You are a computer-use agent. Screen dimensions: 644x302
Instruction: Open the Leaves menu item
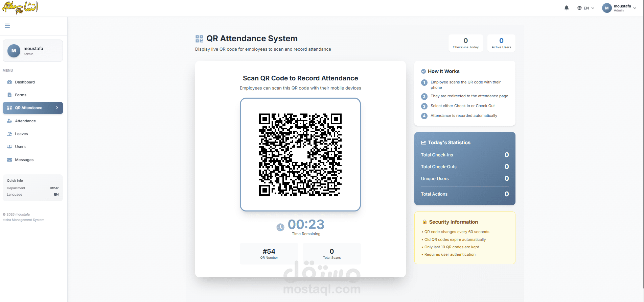pos(33,134)
